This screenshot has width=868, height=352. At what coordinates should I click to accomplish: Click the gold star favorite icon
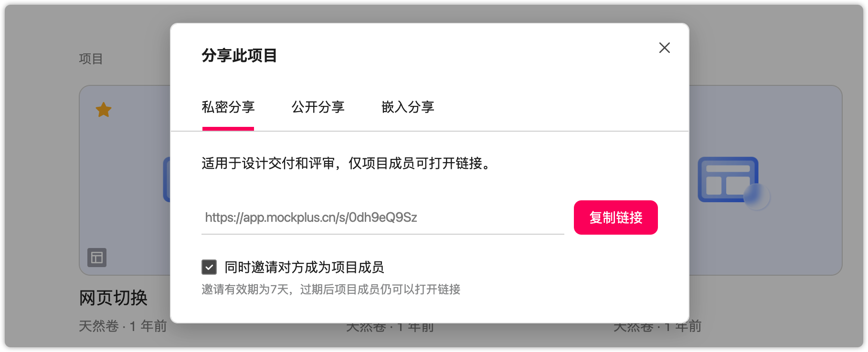[104, 110]
